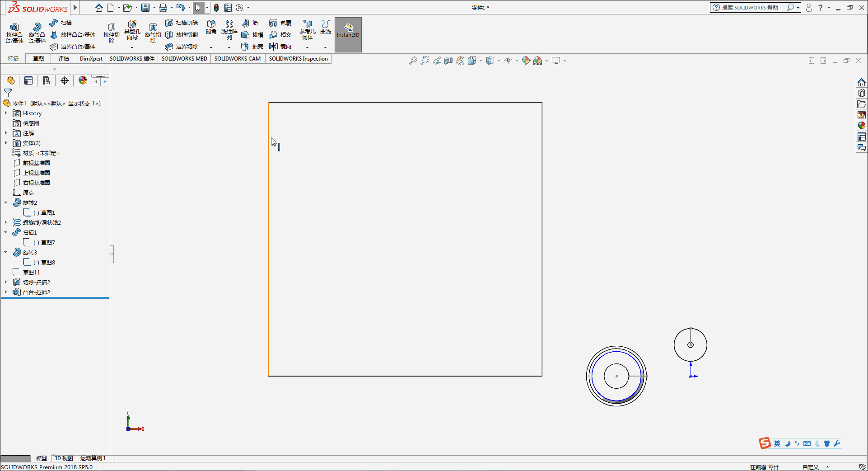Select the Rib (筋) tool
This screenshot has width=868, height=471.
click(250, 23)
